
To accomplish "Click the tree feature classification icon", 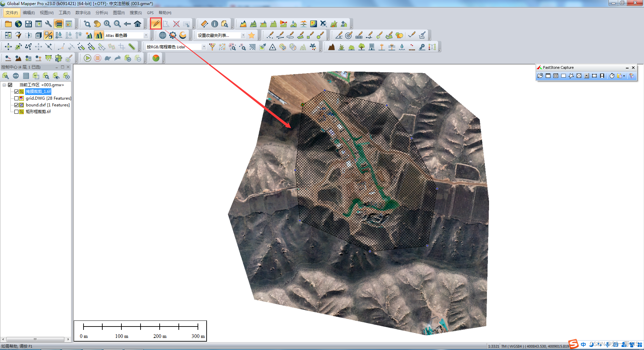I will coord(362,47).
